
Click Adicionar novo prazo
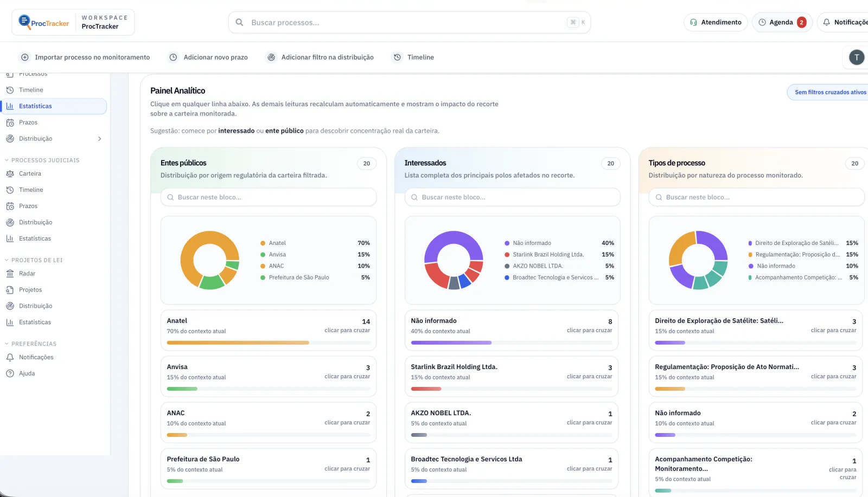(208, 57)
